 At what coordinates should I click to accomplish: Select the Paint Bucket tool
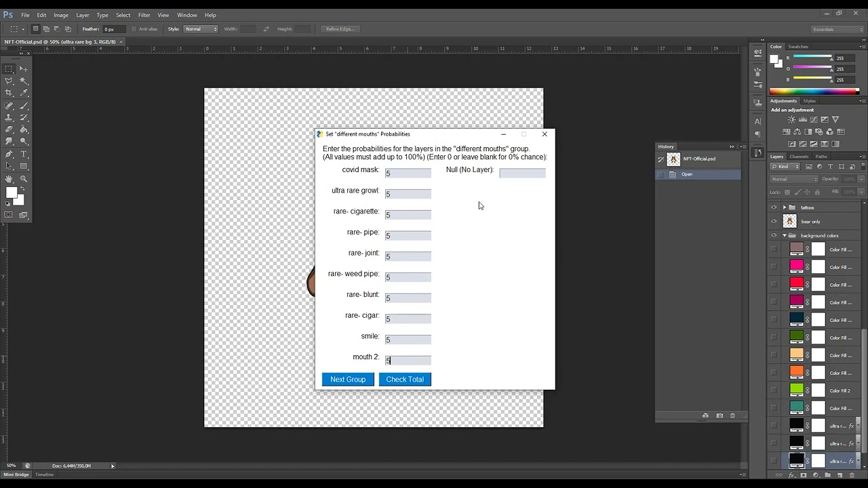coord(24,129)
